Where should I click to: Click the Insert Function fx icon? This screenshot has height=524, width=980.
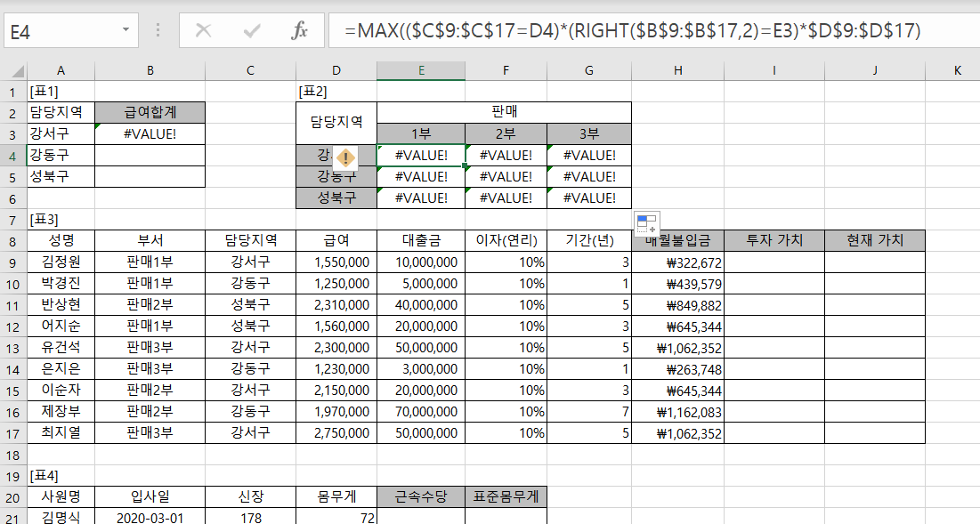pyautogui.click(x=300, y=31)
